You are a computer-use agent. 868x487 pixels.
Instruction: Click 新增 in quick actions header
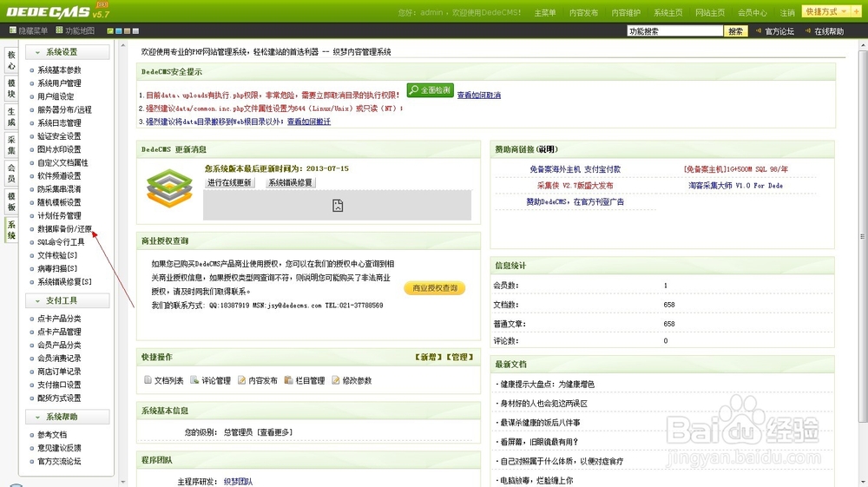429,358
